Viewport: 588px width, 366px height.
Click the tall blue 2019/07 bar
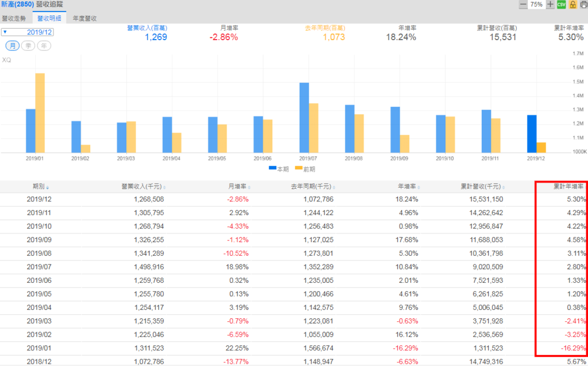(304, 118)
